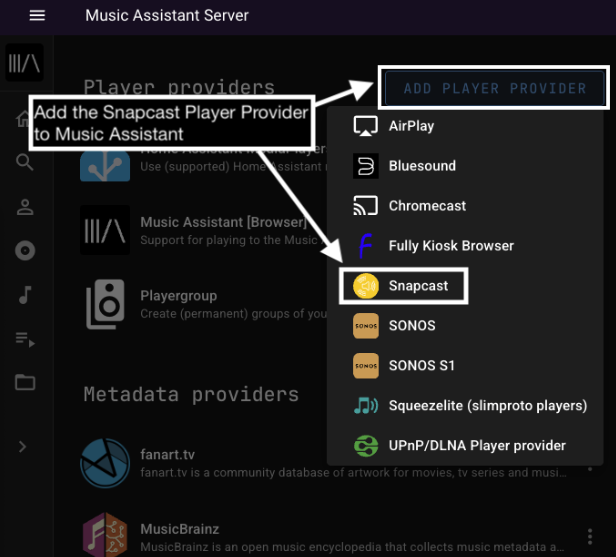Select AirPlay from provider list

point(465,126)
